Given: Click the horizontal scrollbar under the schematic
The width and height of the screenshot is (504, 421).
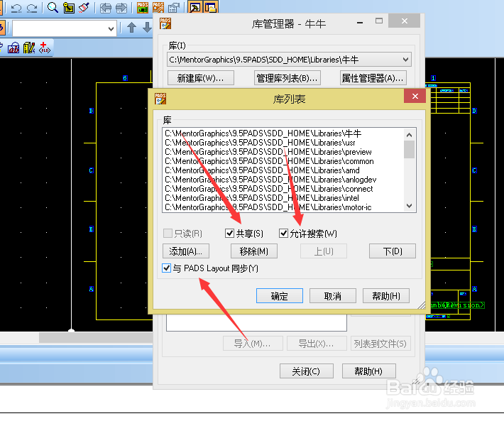Looking at the screenshot, I should pyautogui.click(x=96, y=337).
